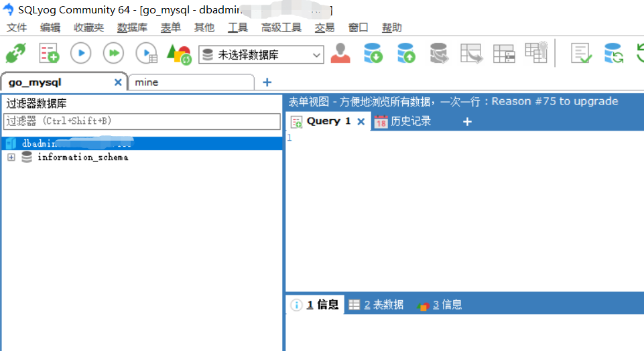Viewport: 644px width, 351px height.
Task: Click the import database download icon
Action: point(373,54)
